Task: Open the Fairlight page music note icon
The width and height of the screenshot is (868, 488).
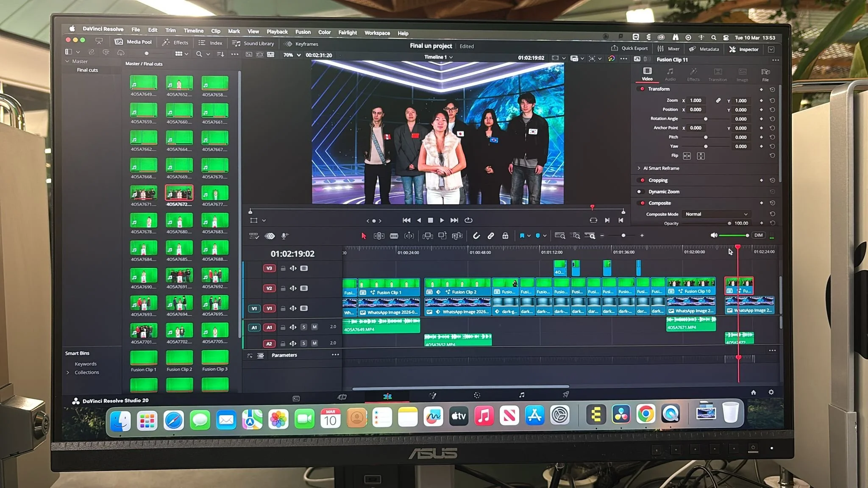Action: 522,395
